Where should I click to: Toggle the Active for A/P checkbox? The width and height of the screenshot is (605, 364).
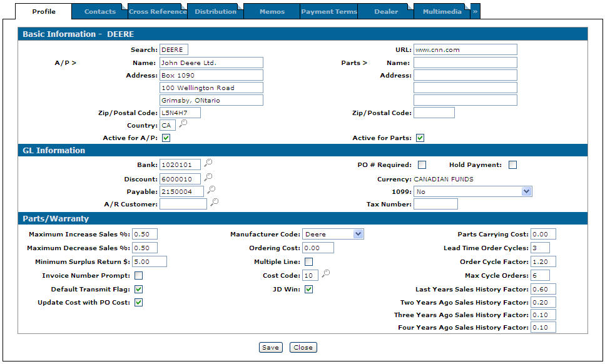pyautogui.click(x=166, y=138)
